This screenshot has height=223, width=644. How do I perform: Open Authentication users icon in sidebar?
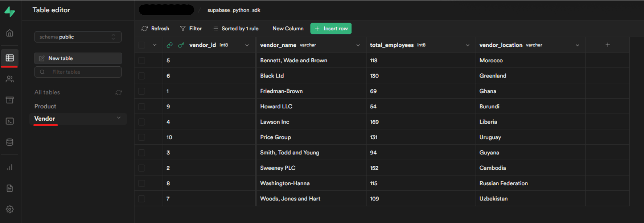click(10, 79)
